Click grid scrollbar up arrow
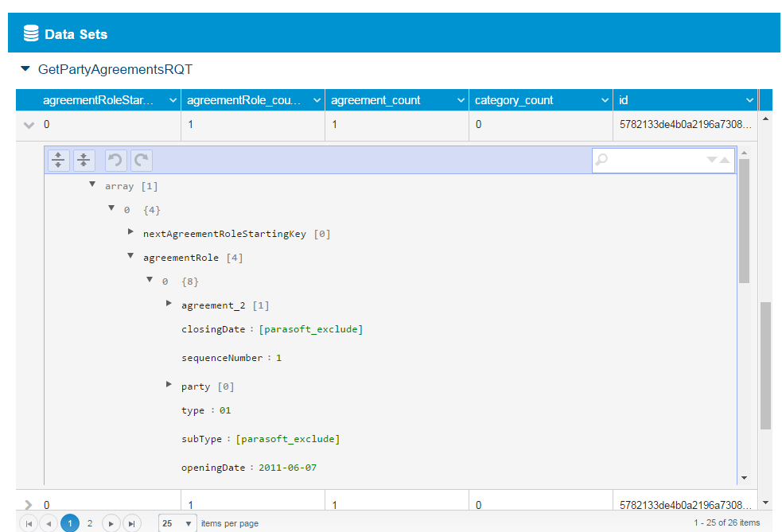This screenshot has height=532, width=782. 765,118
